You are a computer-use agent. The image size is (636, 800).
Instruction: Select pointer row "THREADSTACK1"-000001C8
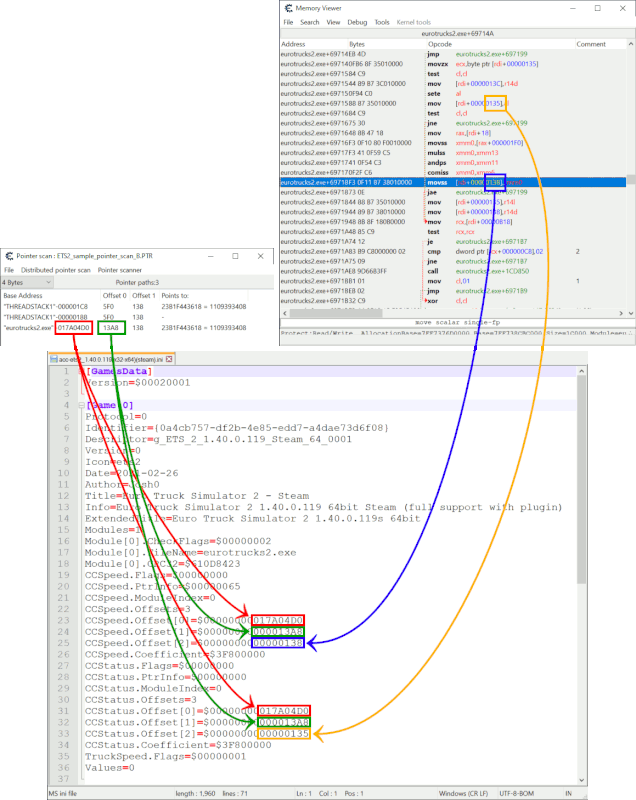[x=125, y=307]
